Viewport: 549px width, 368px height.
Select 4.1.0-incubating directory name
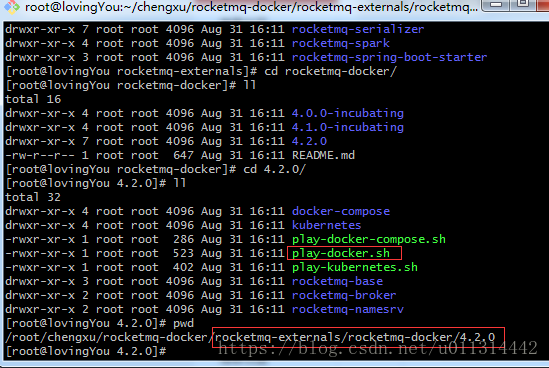coord(348,127)
